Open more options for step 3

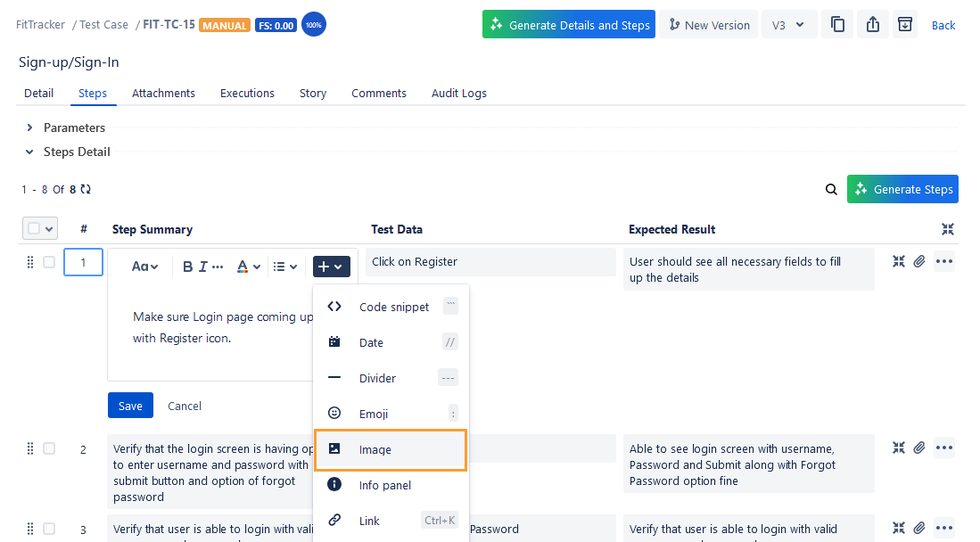[943, 528]
